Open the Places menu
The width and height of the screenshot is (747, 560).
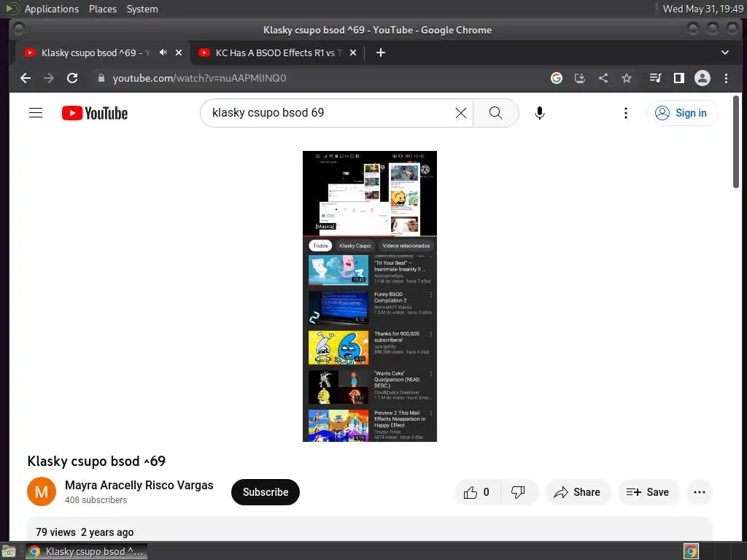pyautogui.click(x=102, y=9)
